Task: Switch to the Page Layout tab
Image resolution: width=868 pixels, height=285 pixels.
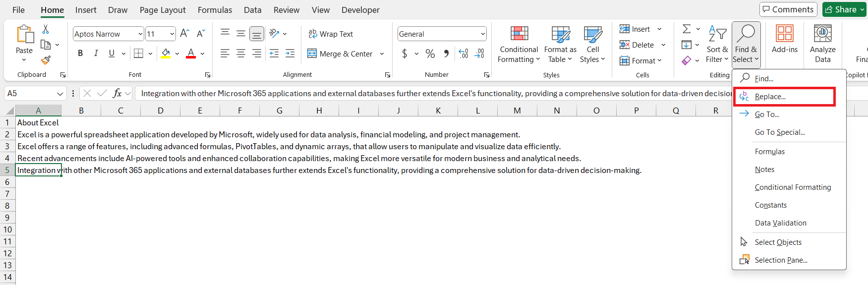Action: coord(163,10)
